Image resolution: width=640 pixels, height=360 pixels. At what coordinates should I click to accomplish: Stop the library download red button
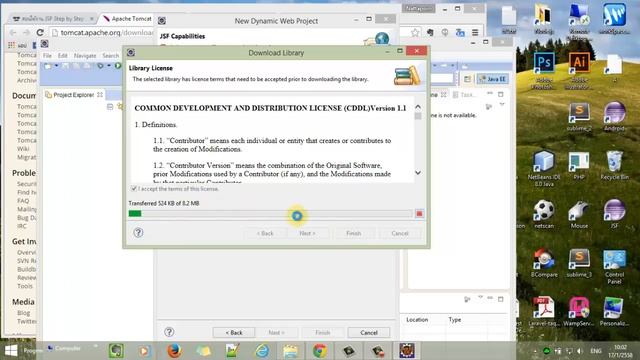[419, 213]
